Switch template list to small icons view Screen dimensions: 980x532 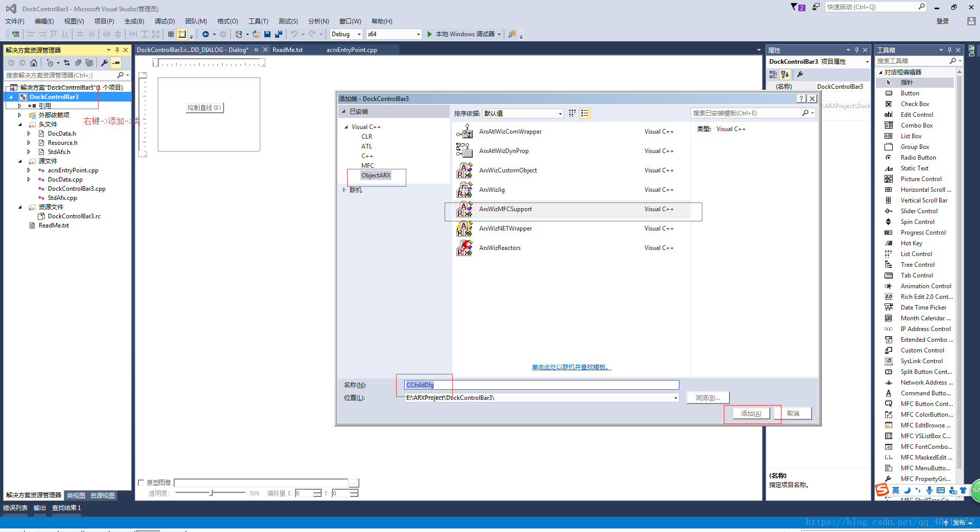[x=572, y=113]
